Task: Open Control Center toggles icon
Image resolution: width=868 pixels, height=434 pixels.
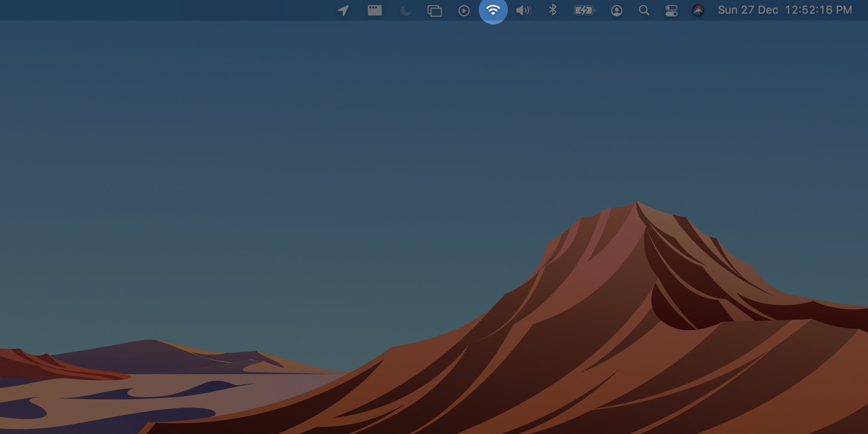Action: click(x=671, y=10)
